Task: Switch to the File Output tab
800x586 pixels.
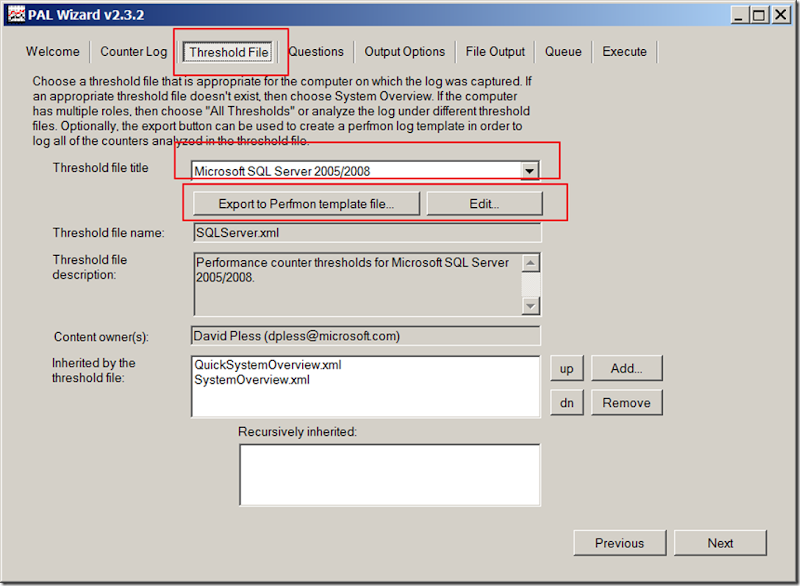Action: pos(495,52)
